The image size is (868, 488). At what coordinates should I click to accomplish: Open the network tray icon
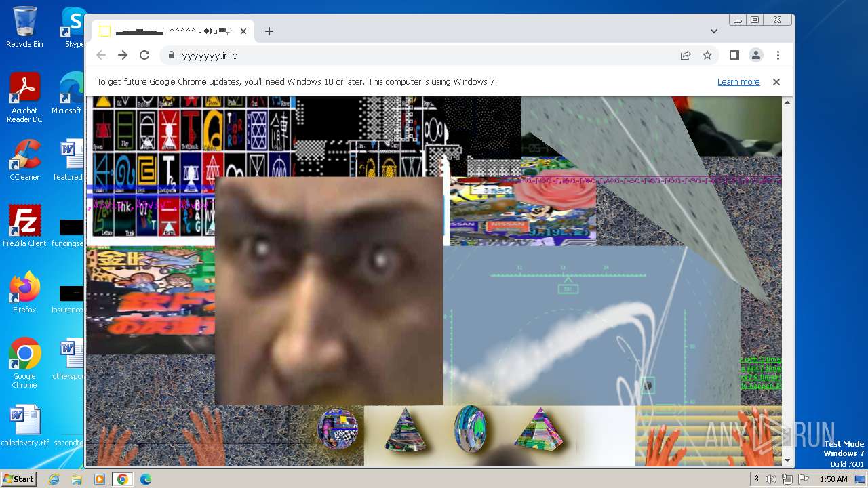[787, 479]
